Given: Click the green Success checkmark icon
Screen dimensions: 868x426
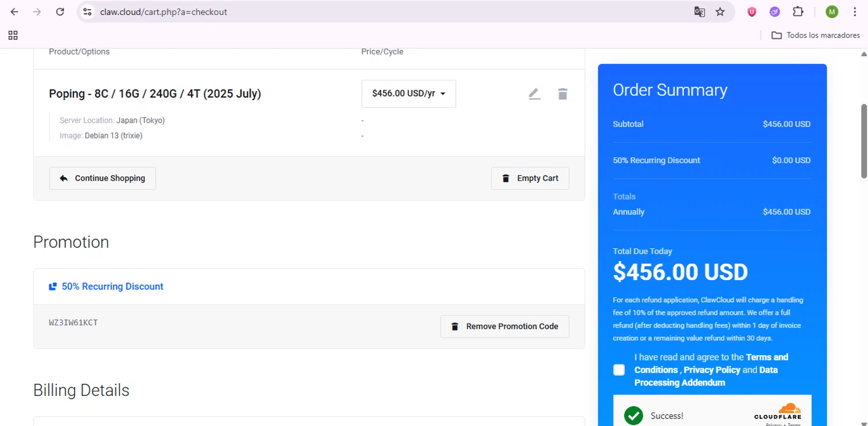Looking at the screenshot, I should 634,416.
